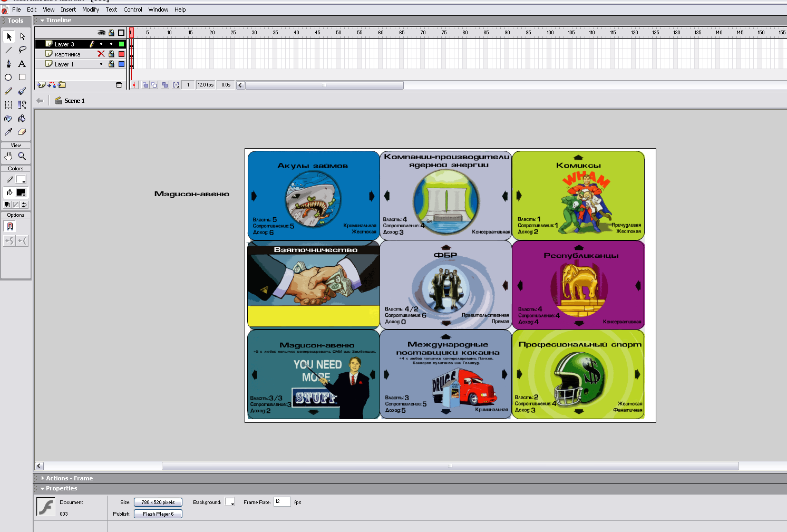
Task: Select the Eyedropper tool
Action: (9, 132)
